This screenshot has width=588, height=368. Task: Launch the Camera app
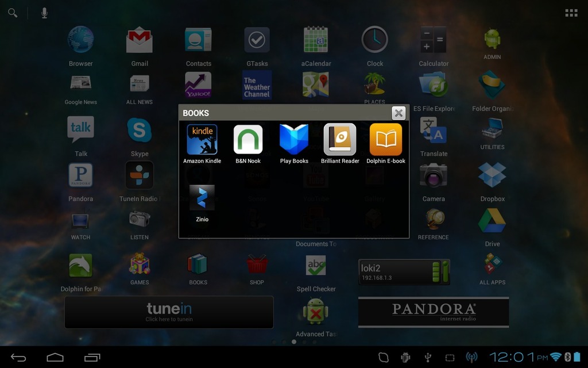tap(434, 175)
